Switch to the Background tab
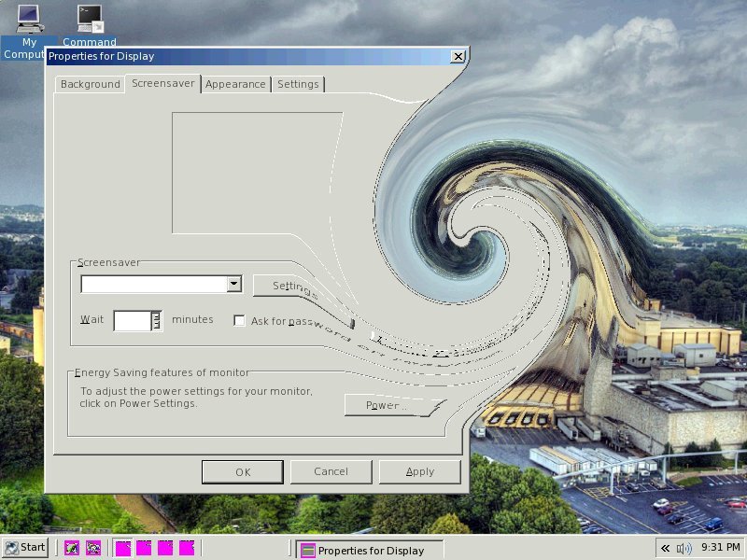 click(91, 84)
